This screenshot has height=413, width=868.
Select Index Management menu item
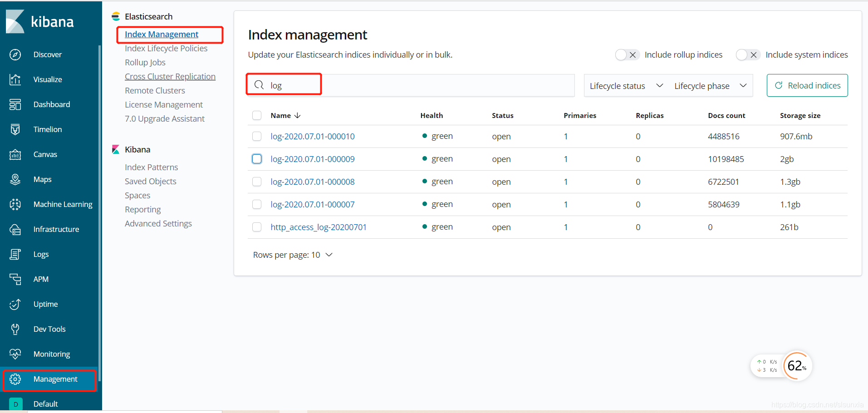coord(162,34)
